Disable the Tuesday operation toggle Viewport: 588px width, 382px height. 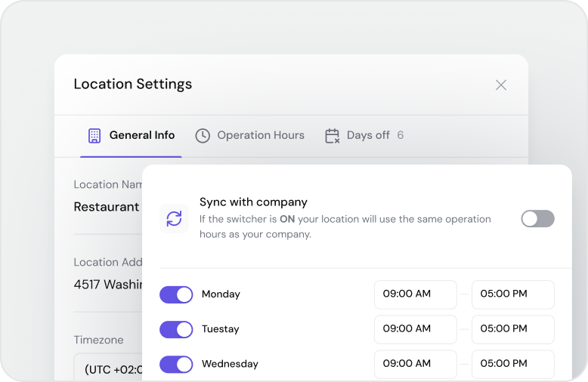coord(176,329)
